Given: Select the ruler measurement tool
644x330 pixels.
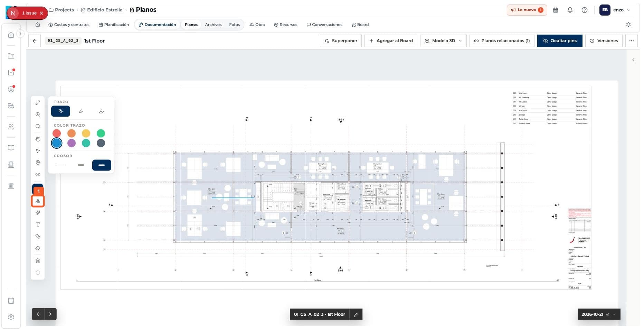Looking at the screenshot, I should point(38,236).
